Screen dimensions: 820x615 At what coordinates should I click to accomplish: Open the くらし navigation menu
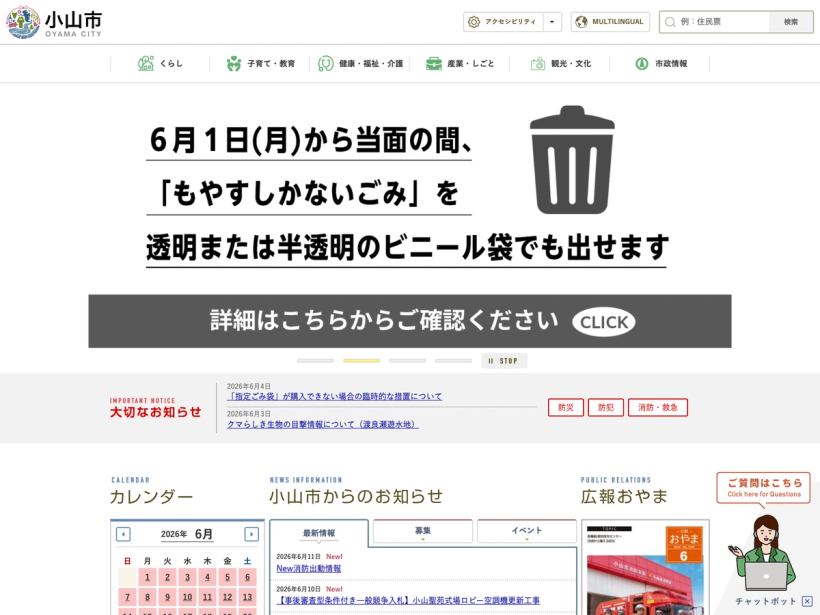tap(160, 64)
